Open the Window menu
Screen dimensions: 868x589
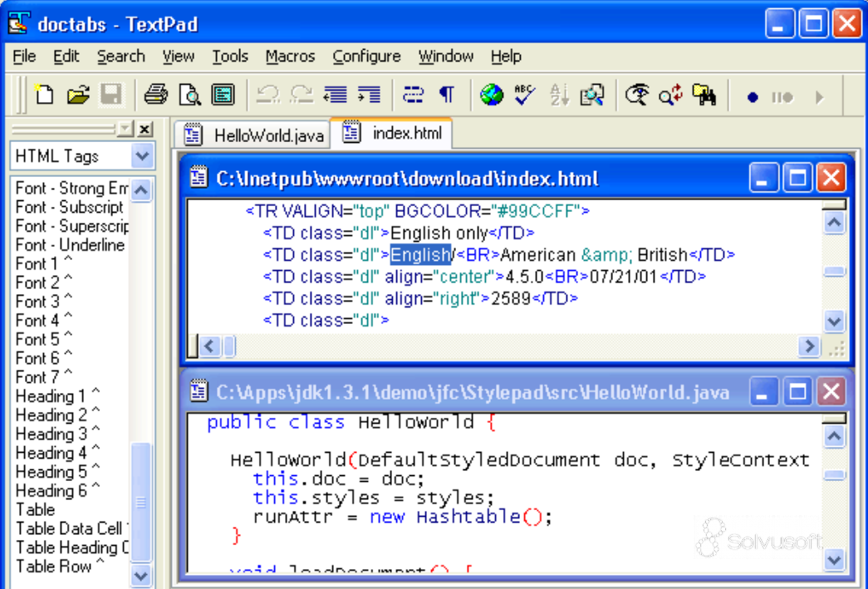[x=446, y=56]
